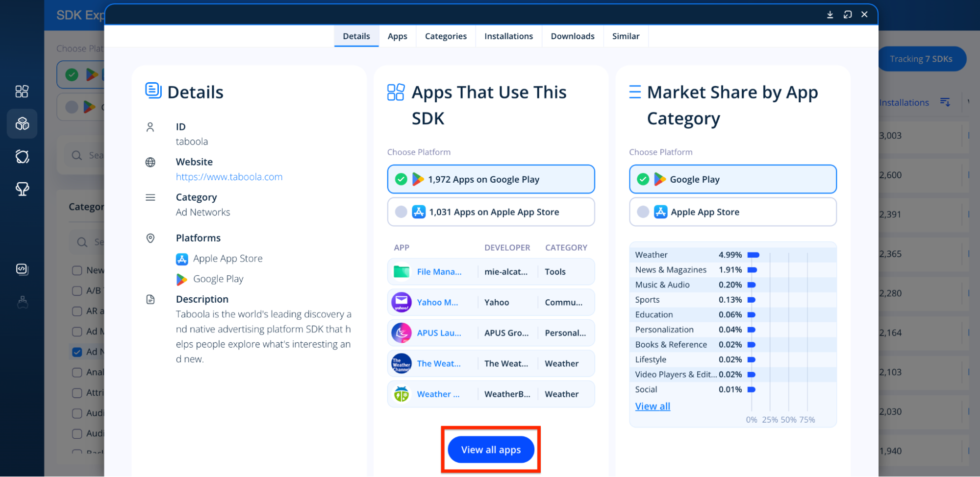The width and height of the screenshot is (980, 477).
Task: Click the circular icon above the trophy in sidebar
Action: [x=22, y=156]
